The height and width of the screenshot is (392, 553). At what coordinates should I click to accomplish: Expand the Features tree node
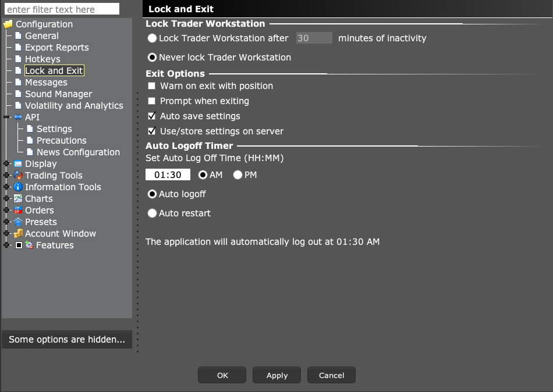(x=6, y=245)
